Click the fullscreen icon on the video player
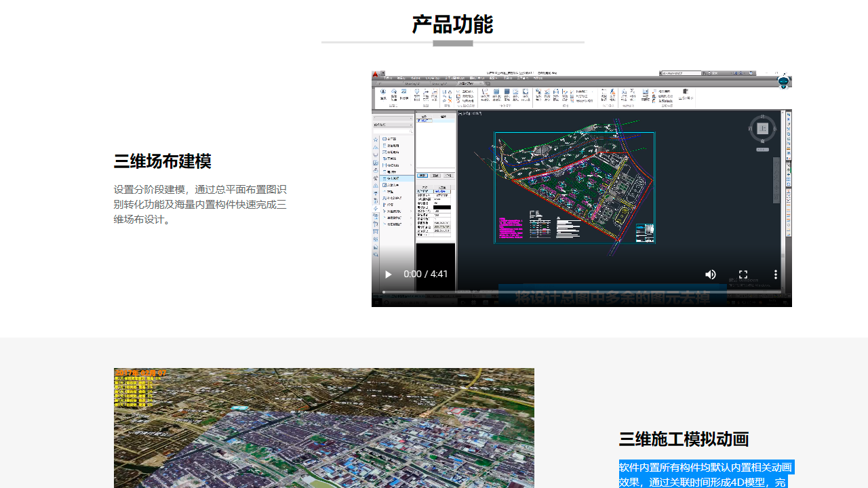This screenshot has width=868, height=488. 743,274
